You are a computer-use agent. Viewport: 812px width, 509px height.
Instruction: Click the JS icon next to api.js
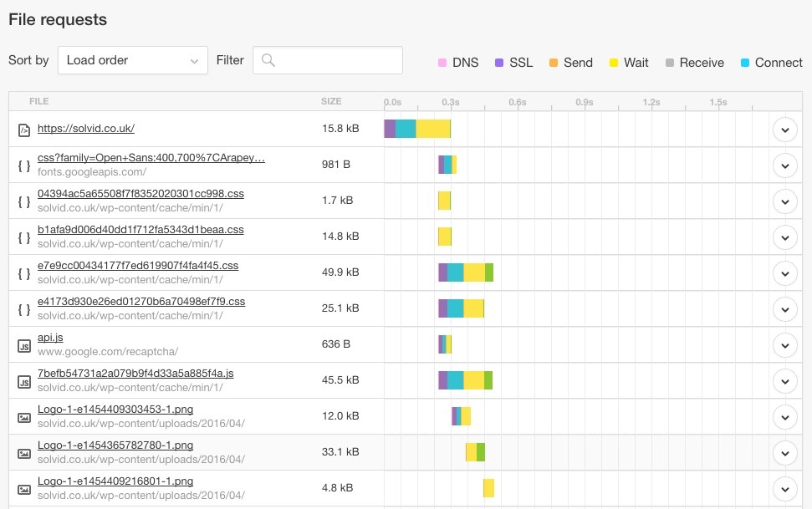pos(23,345)
